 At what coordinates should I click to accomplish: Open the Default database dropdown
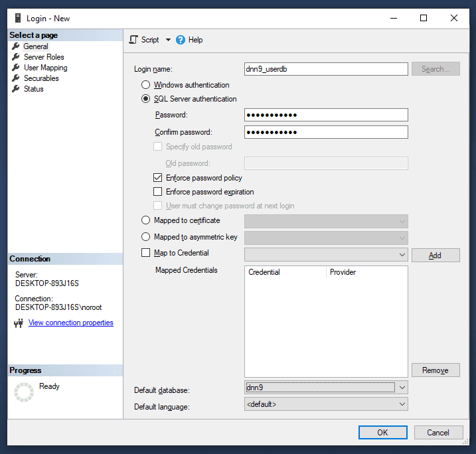[402, 387]
